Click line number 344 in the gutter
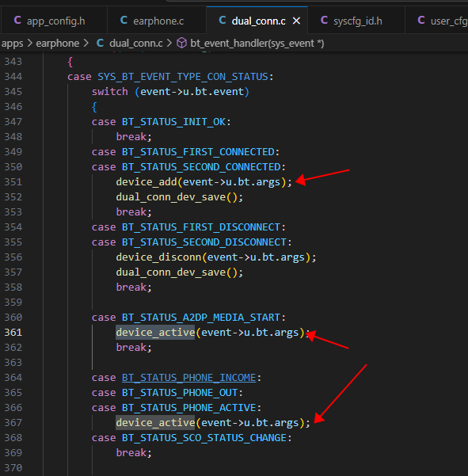 click(x=13, y=77)
